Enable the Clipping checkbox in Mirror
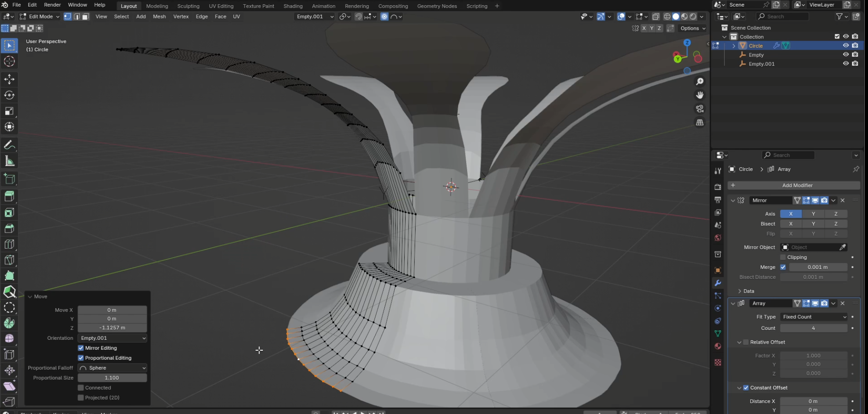868x414 pixels. click(783, 257)
